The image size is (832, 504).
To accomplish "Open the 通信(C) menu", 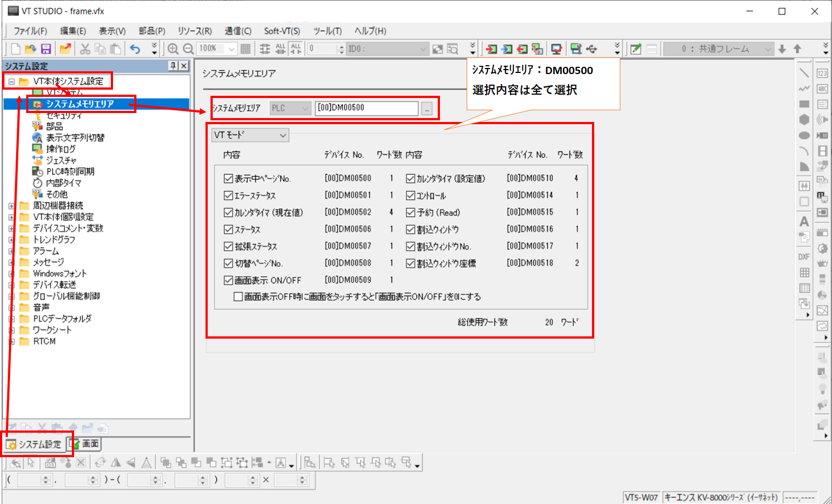I will [x=238, y=31].
